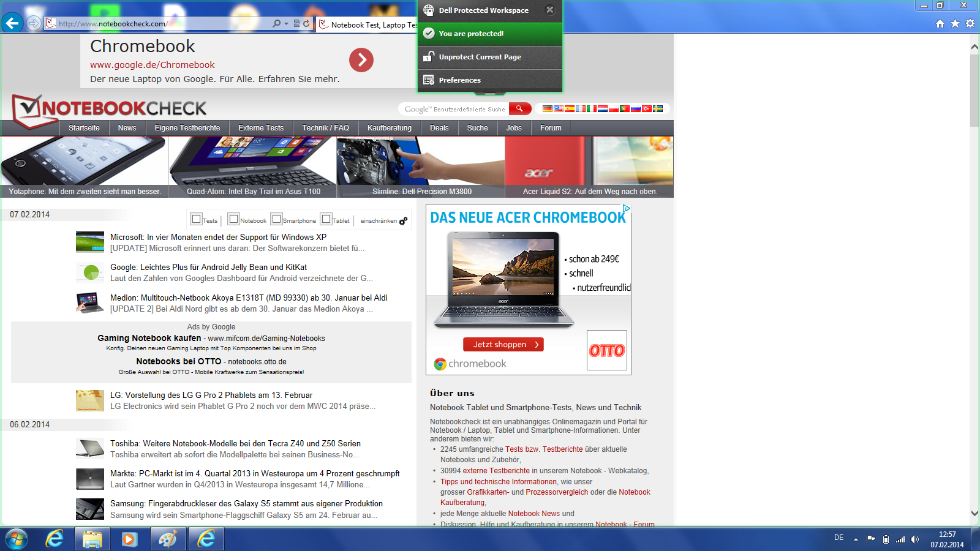Switch language with the German flag
Viewport: 980px width, 551px height.
pyautogui.click(x=548, y=109)
